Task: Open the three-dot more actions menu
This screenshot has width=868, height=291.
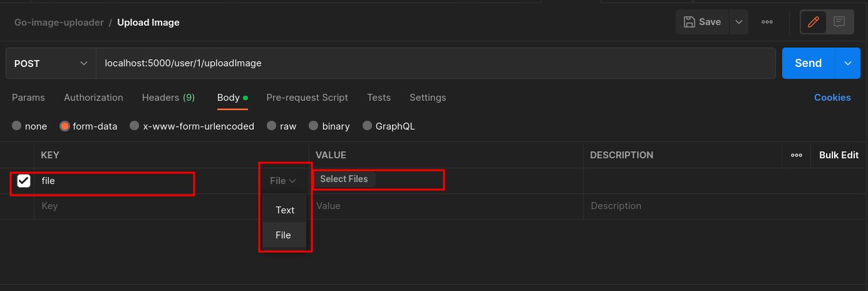Action: pos(767,22)
